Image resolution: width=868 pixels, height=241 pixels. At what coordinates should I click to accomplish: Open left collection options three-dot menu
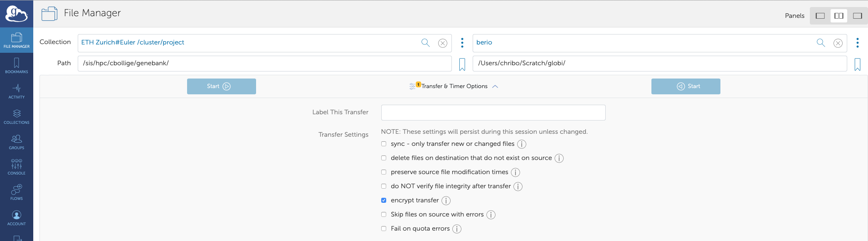[462, 43]
